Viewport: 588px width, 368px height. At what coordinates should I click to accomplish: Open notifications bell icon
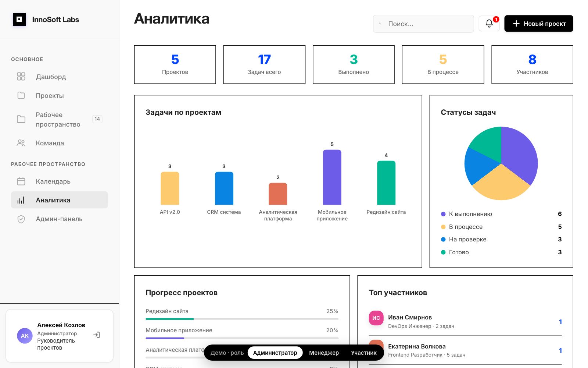pyautogui.click(x=489, y=24)
